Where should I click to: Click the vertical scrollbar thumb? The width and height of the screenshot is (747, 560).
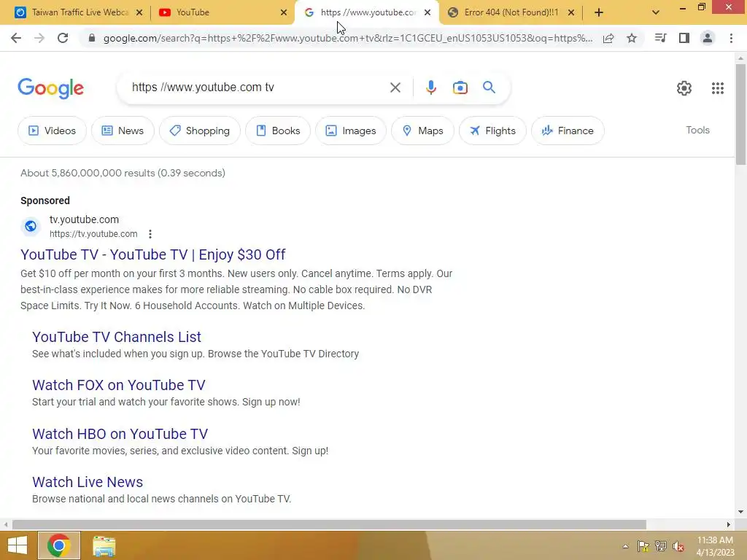pos(740,114)
